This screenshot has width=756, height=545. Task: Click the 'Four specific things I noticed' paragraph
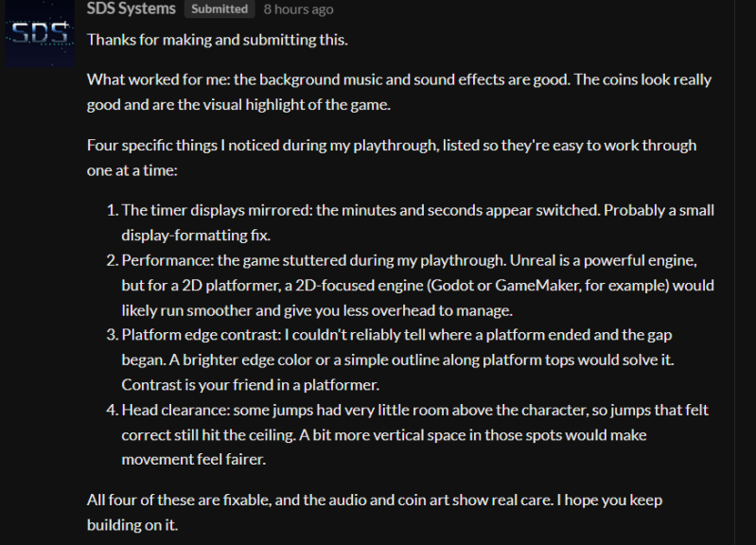[x=392, y=157]
